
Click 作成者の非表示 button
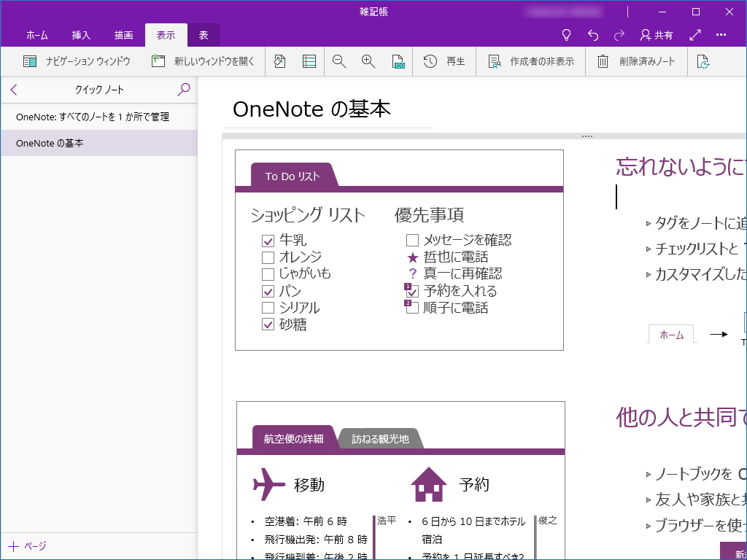[531, 61]
